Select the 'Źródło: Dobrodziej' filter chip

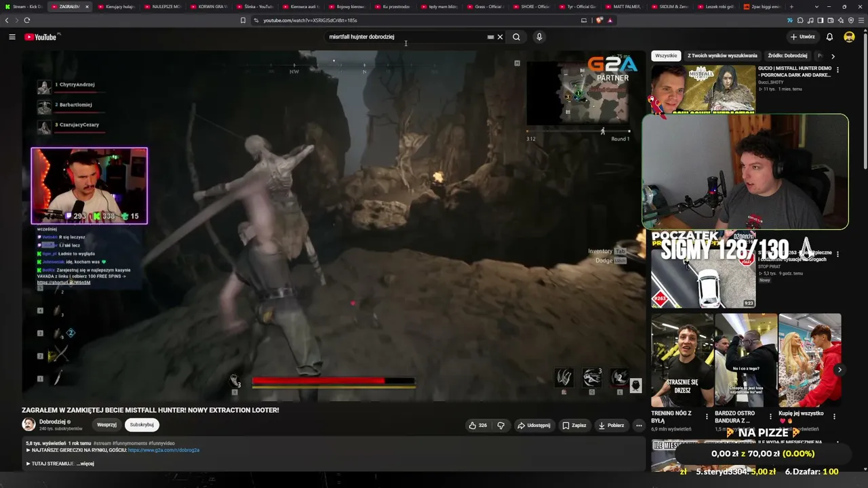[787, 56]
